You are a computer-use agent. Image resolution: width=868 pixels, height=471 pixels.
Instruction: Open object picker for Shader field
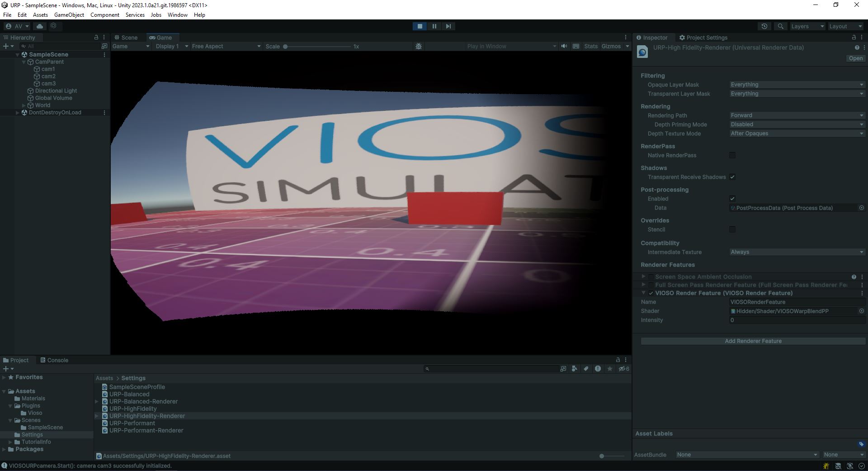862,311
